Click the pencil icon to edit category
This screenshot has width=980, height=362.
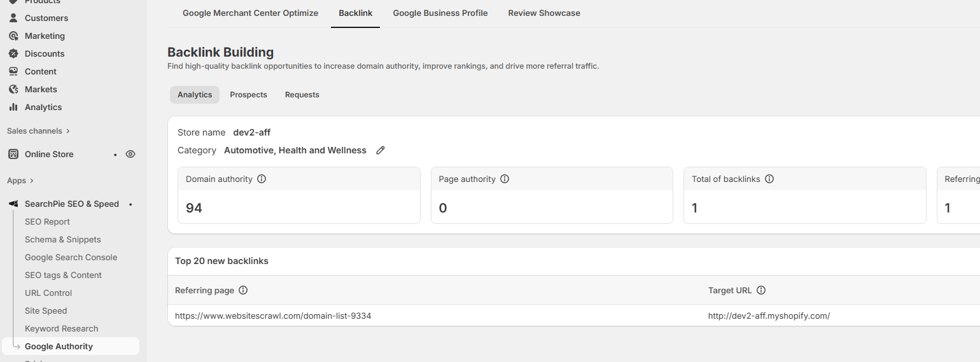coord(381,151)
